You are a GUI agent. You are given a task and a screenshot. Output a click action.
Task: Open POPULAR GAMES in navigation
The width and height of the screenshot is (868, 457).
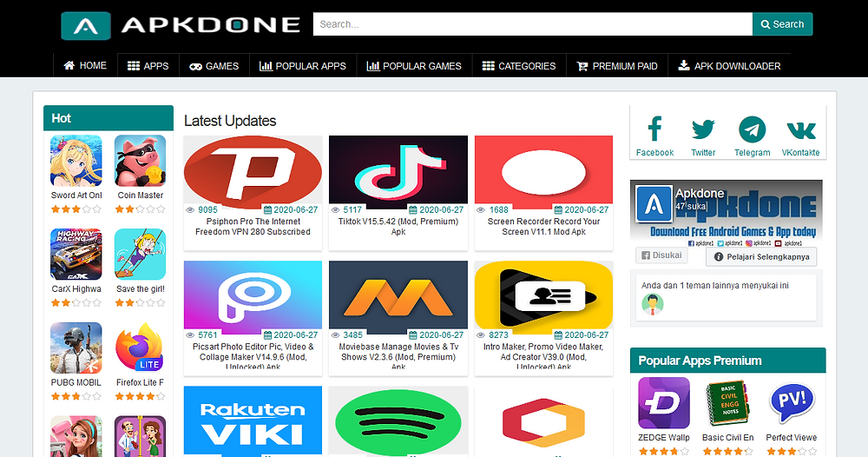pyautogui.click(x=414, y=65)
